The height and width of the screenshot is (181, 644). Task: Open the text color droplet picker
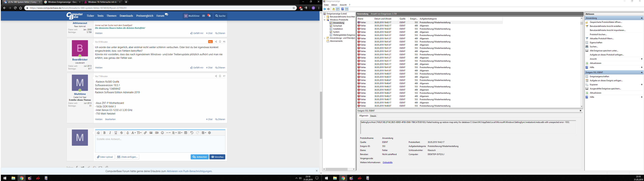click(x=127, y=133)
